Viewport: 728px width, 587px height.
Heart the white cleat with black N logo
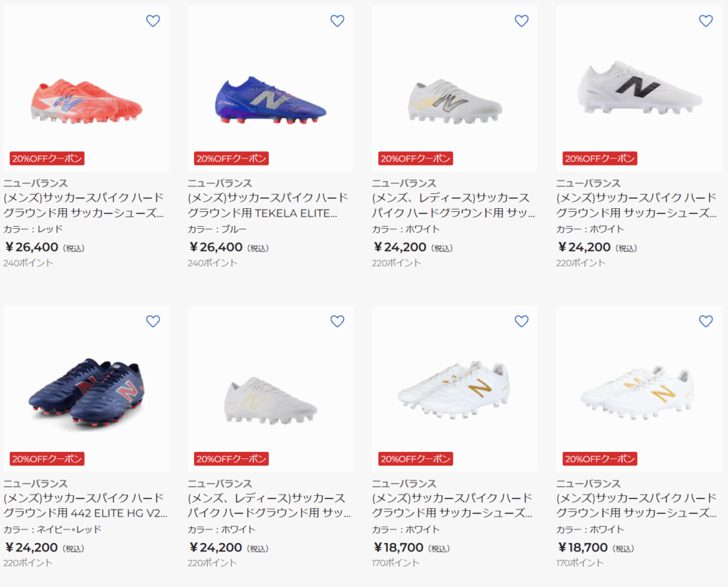pos(705,21)
